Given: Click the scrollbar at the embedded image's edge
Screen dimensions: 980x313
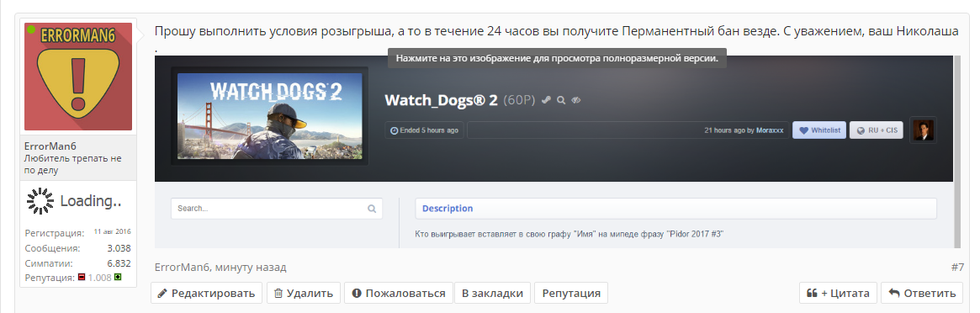Looking at the screenshot, I should coord(957,151).
